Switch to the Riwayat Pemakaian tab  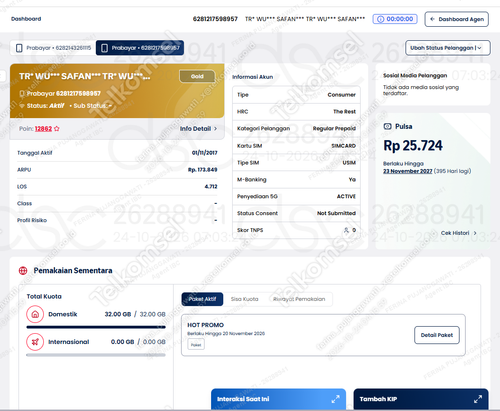point(299,299)
